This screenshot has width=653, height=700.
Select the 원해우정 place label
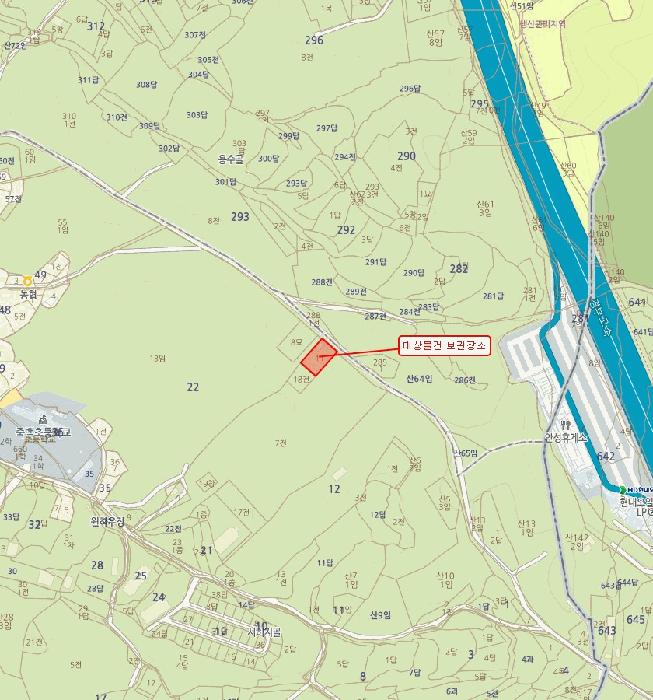pyautogui.click(x=107, y=521)
